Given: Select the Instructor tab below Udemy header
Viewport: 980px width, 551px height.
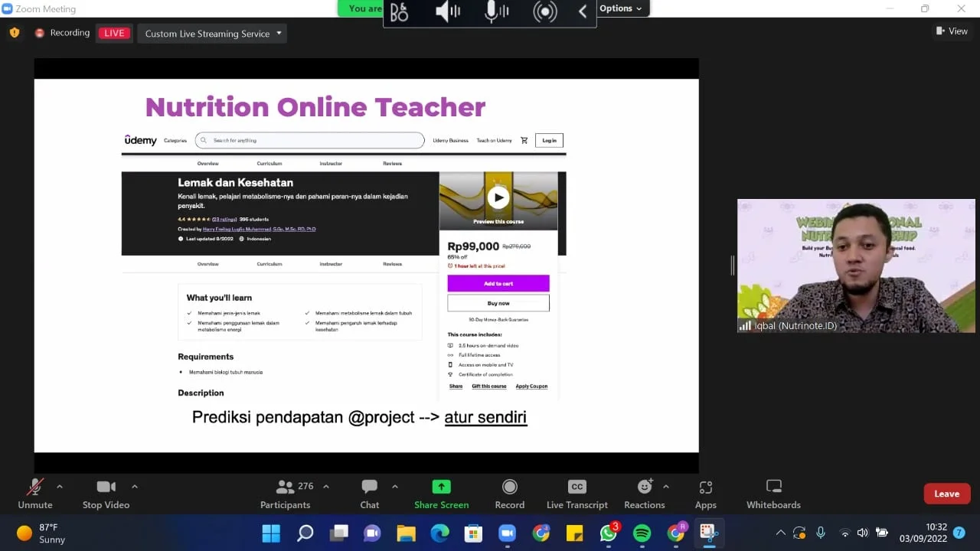Looking at the screenshot, I should coord(331,164).
